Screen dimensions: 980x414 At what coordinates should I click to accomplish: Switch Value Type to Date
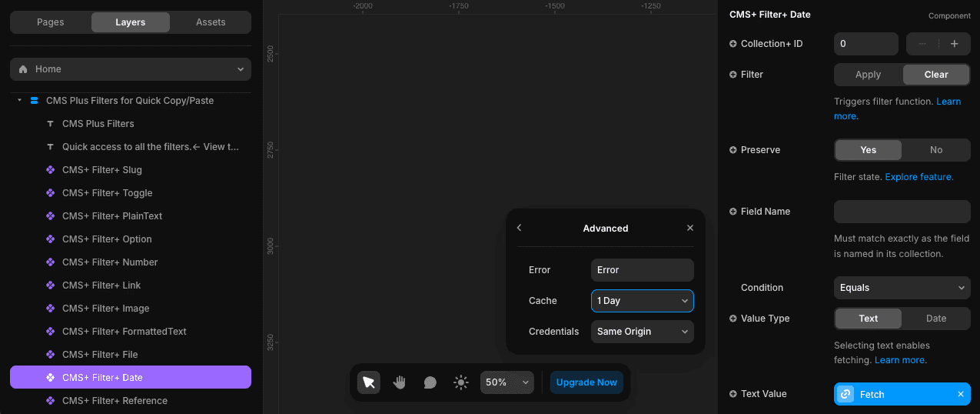pos(935,319)
